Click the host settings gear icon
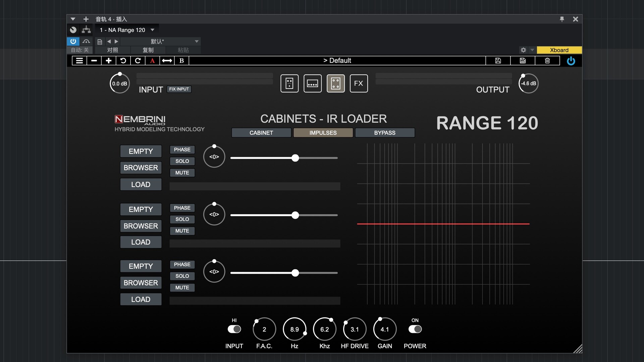644x362 pixels. tap(523, 50)
